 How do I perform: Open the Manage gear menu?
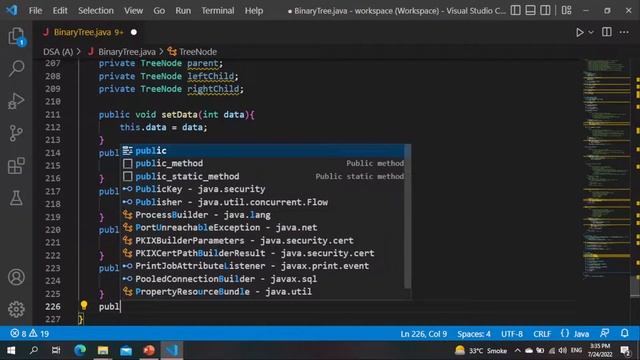tap(16, 309)
